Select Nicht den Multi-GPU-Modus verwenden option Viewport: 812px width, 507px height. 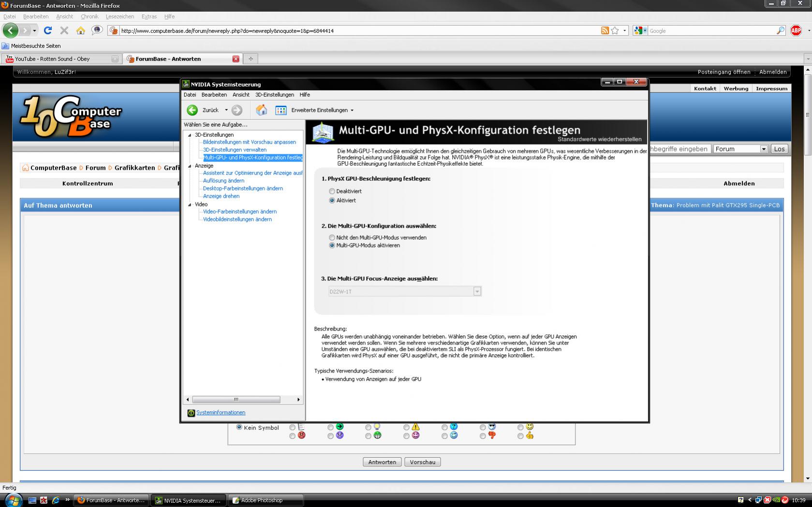pyautogui.click(x=332, y=237)
